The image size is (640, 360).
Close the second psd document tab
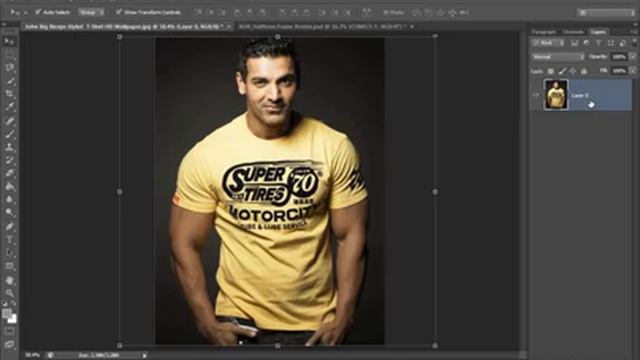click(412, 27)
